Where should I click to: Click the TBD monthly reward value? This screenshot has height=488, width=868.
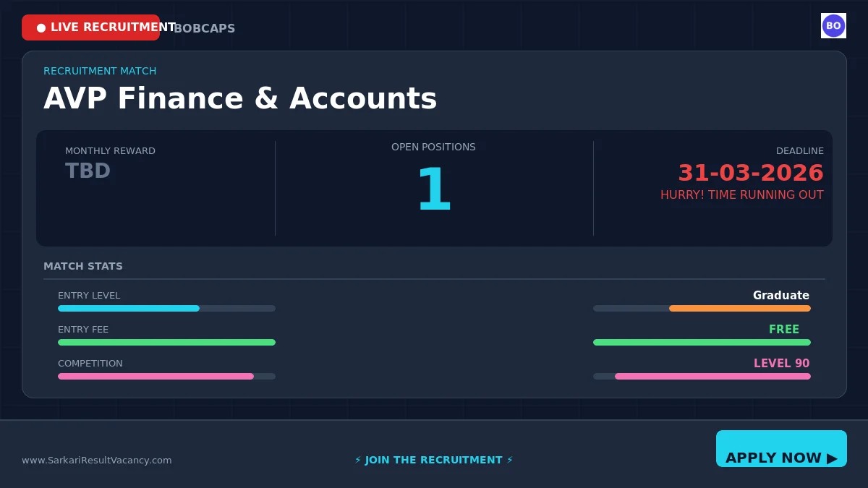pyautogui.click(x=88, y=171)
